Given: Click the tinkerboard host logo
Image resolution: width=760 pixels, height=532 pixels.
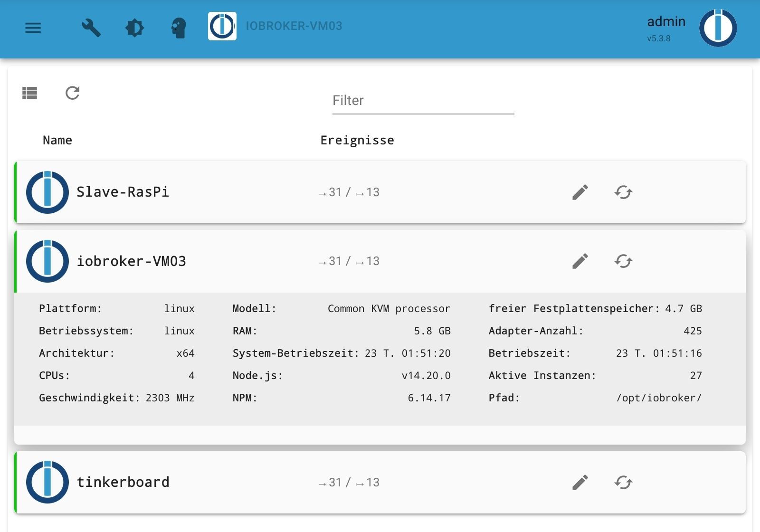Looking at the screenshot, I should 47,483.
